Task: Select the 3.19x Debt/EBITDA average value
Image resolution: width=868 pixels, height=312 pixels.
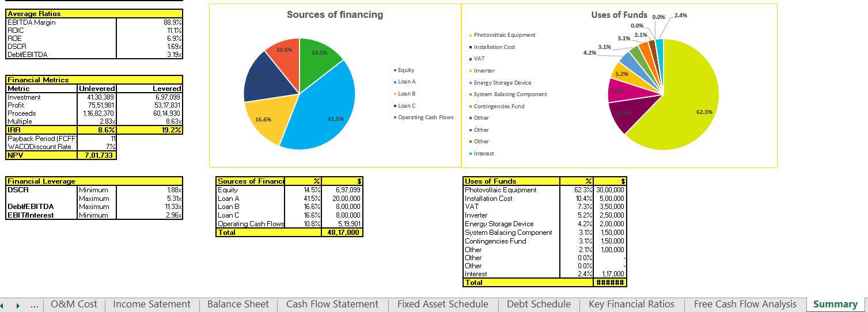Action: coord(150,54)
